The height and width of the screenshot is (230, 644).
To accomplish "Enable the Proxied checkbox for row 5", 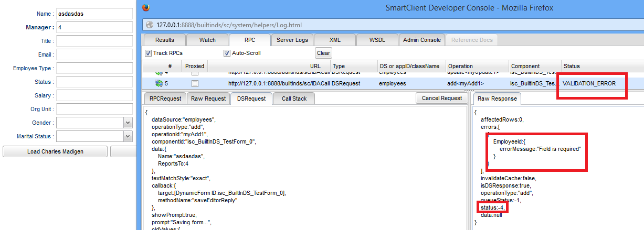I will tap(195, 83).
